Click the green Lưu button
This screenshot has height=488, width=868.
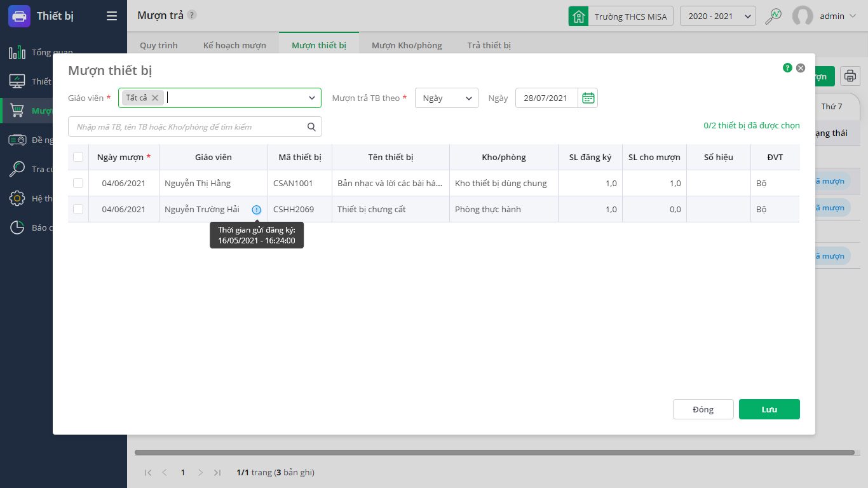click(x=770, y=409)
